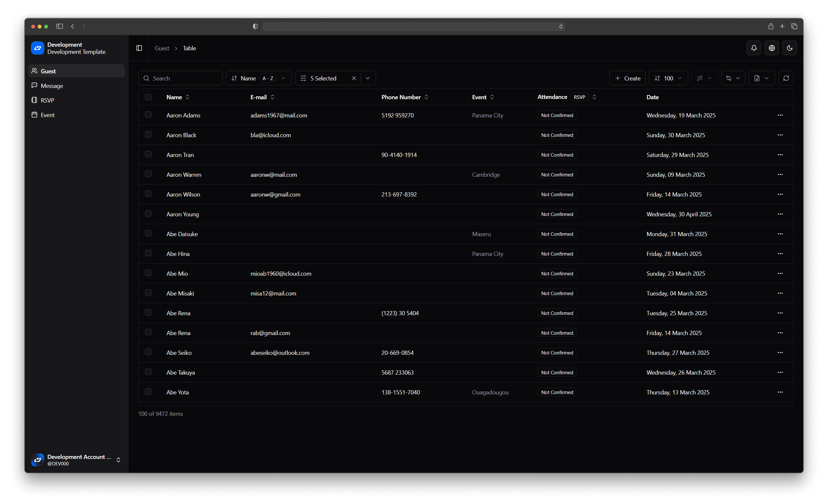Screen dimensions: 828x504
Task: Open the Message sidebar item
Action: click(52, 86)
